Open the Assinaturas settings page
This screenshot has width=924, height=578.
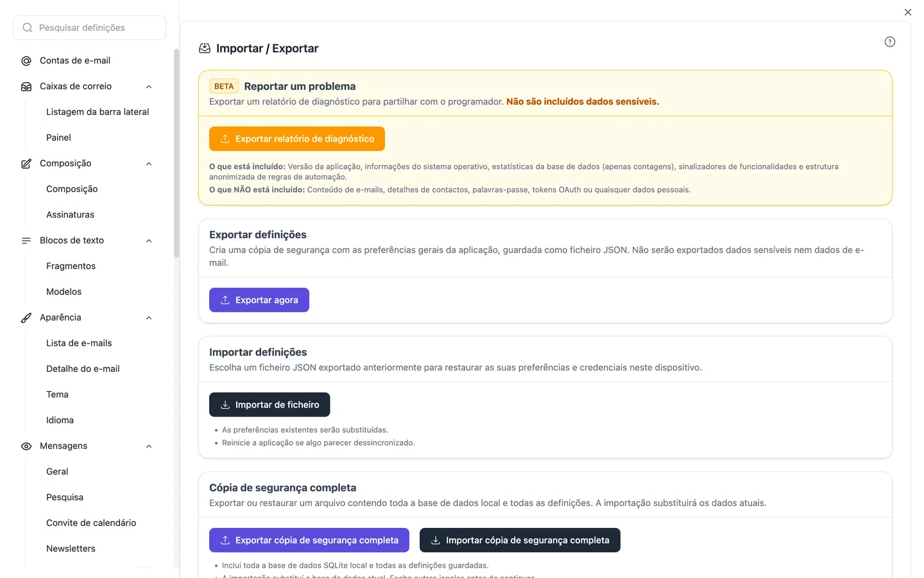click(x=70, y=215)
